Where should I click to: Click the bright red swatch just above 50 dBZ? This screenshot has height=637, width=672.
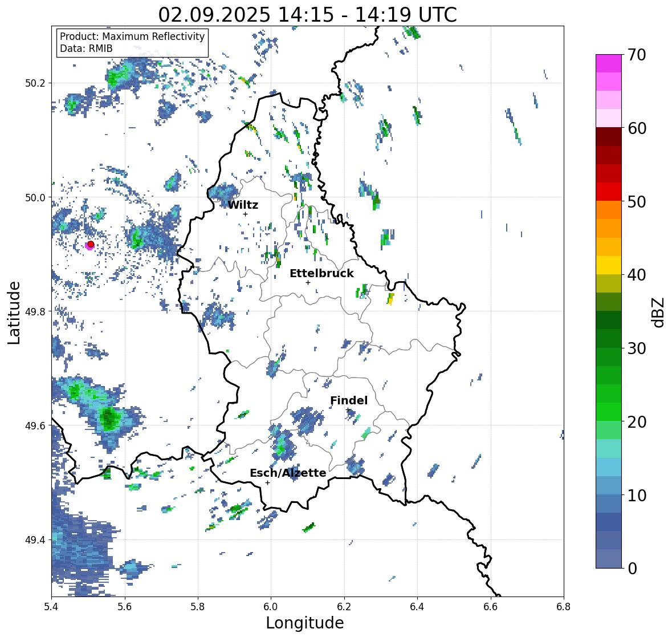(609, 192)
